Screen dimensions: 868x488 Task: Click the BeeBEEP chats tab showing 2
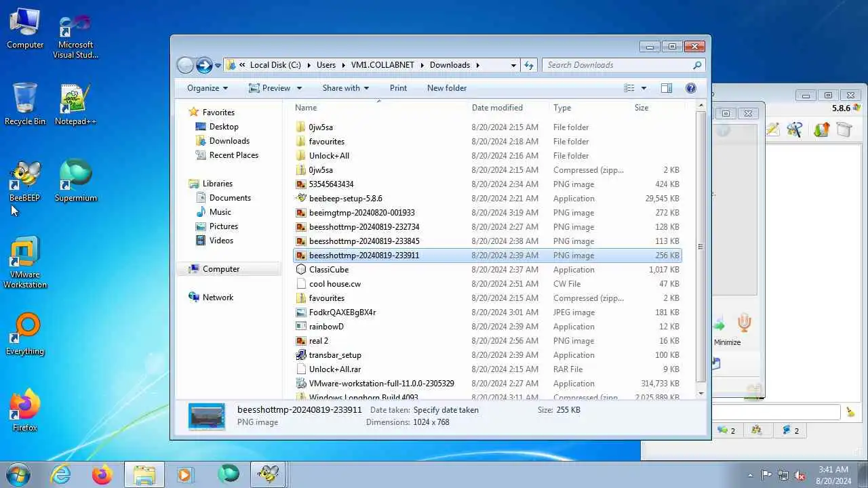[x=726, y=430]
